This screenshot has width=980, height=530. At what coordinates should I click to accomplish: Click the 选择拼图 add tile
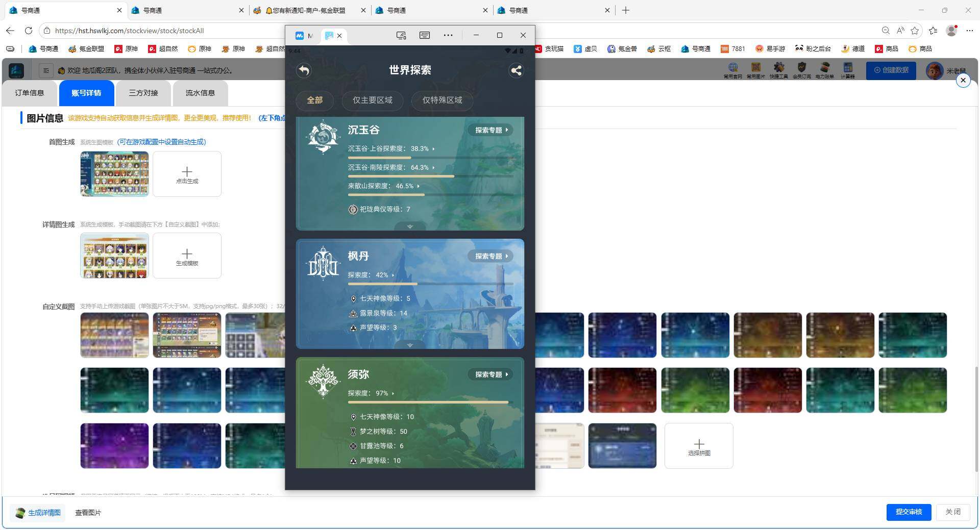[x=699, y=446]
